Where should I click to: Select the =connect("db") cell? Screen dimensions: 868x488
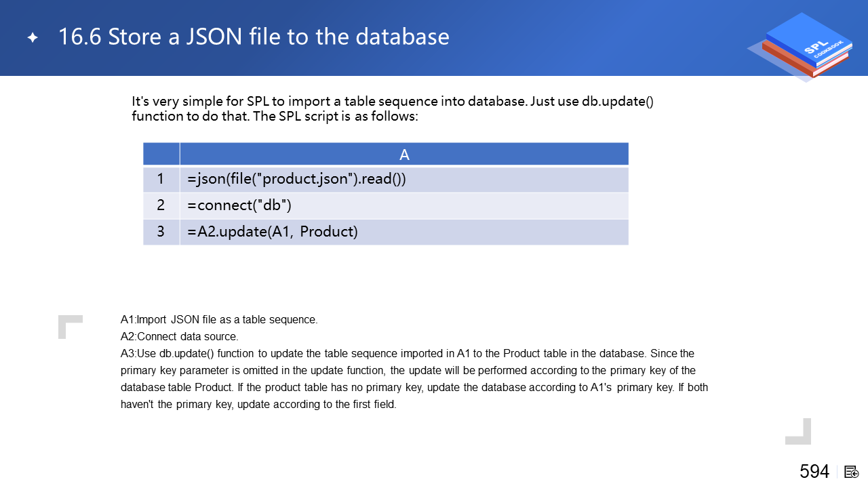click(x=404, y=205)
